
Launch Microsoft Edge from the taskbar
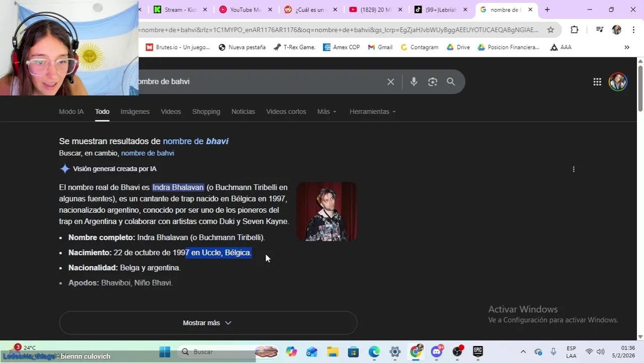pyautogui.click(x=374, y=352)
